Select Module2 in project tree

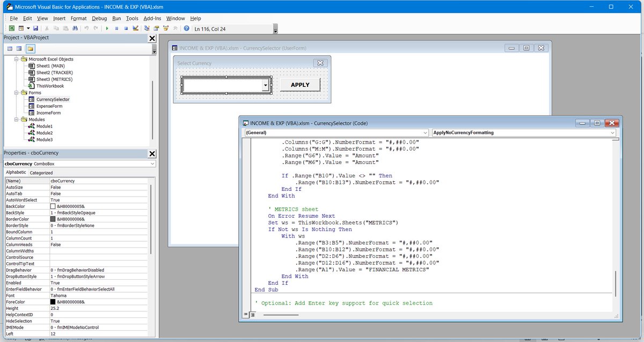pyautogui.click(x=44, y=133)
